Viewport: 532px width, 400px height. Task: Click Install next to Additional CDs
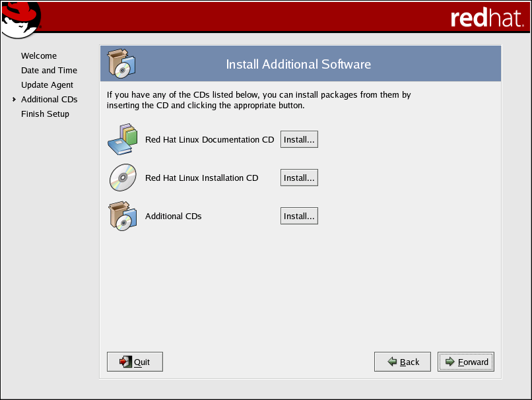299,216
